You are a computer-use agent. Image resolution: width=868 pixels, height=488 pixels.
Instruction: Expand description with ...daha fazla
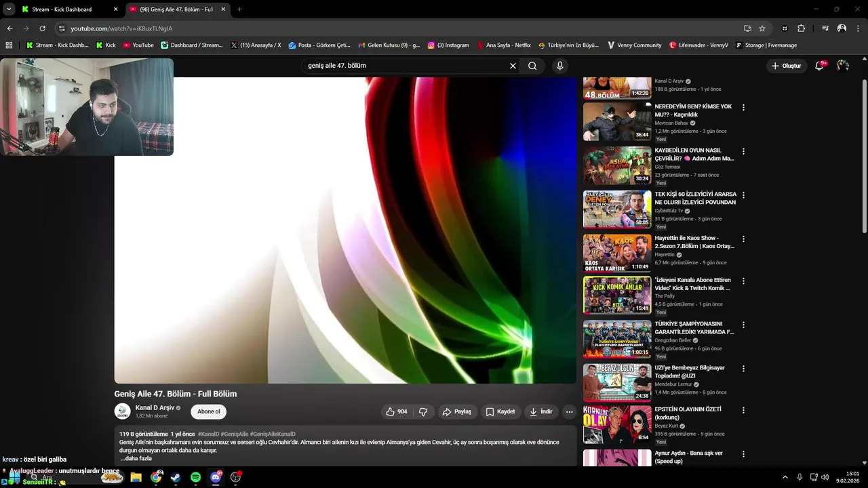click(136, 459)
